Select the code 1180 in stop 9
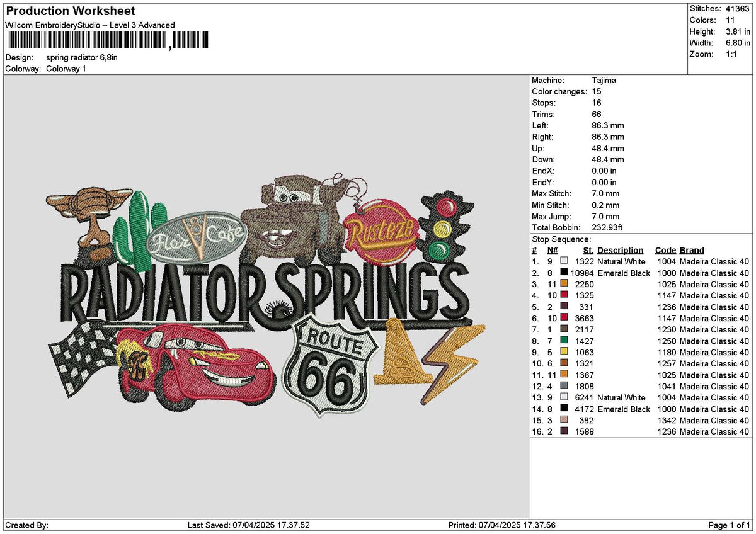Screen dimensions: 756x534 [x=667, y=352]
